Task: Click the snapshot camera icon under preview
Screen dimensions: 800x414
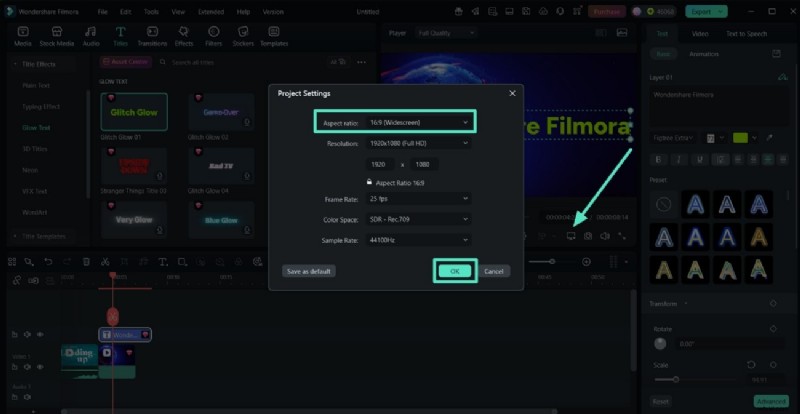Action: [x=588, y=236]
